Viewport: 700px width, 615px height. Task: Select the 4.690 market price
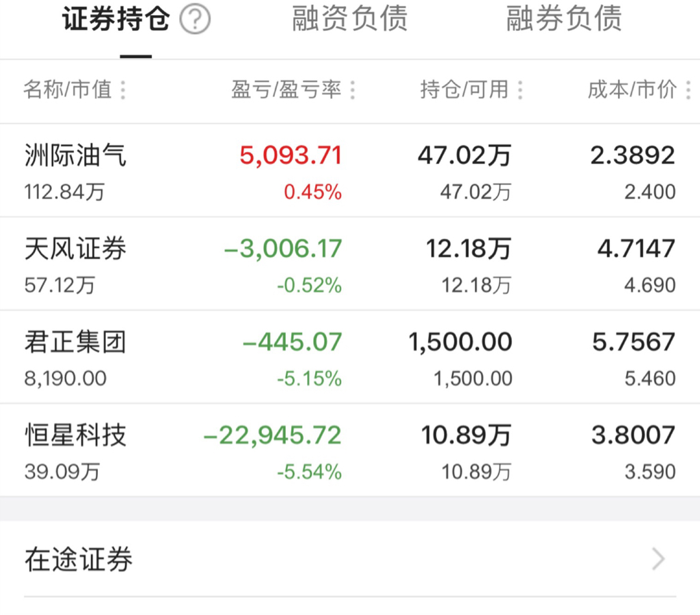[x=649, y=285]
